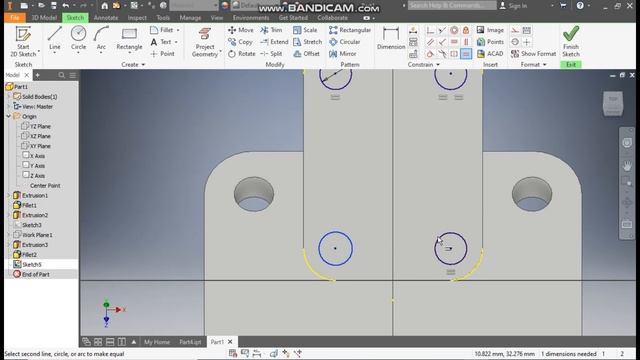Select the Arc sketch tool
The image size is (640, 360).
click(x=101, y=38)
